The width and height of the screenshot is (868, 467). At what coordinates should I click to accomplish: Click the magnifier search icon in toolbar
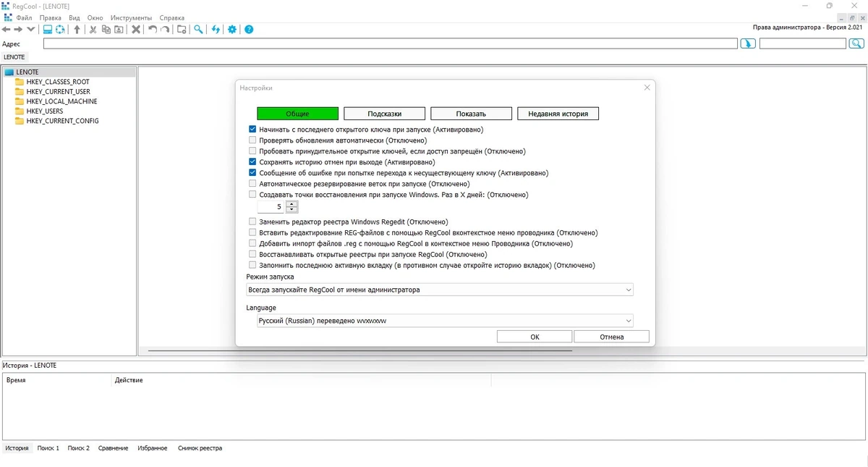[x=198, y=30]
